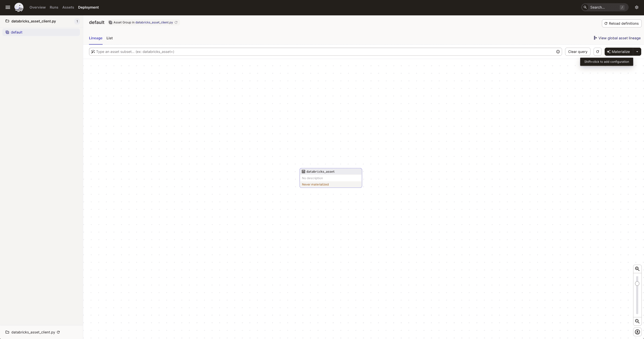The height and width of the screenshot is (339, 644).
Task: Click the Dagster logo icon top left
Action: coord(19,7)
